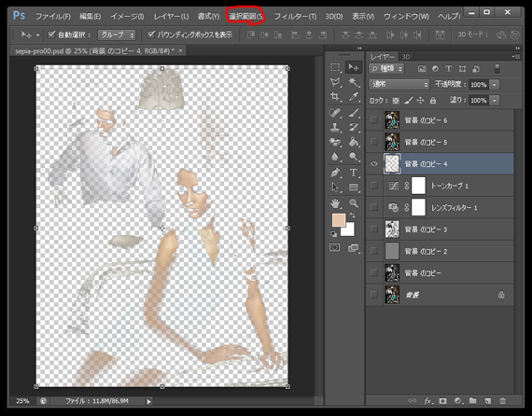This screenshot has height=416, width=532.
Task: Select the Eyedropper tool
Action: click(354, 97)
